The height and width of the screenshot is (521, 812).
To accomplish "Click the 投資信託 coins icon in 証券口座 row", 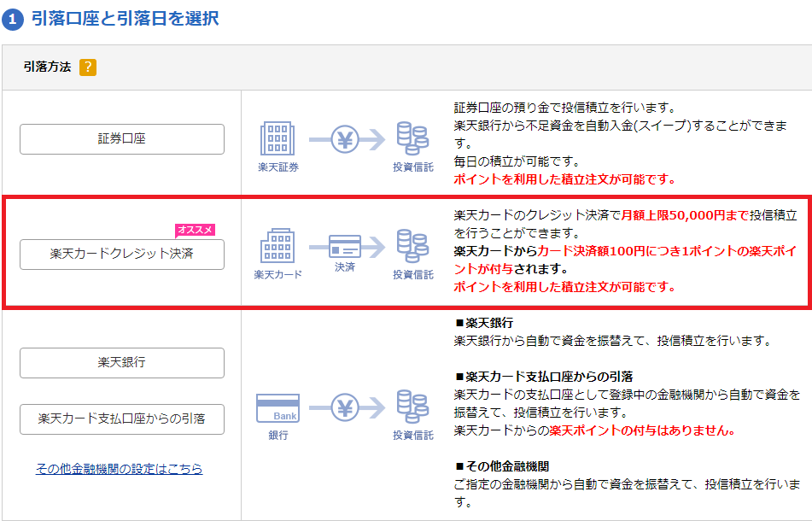I will [412, 138].
